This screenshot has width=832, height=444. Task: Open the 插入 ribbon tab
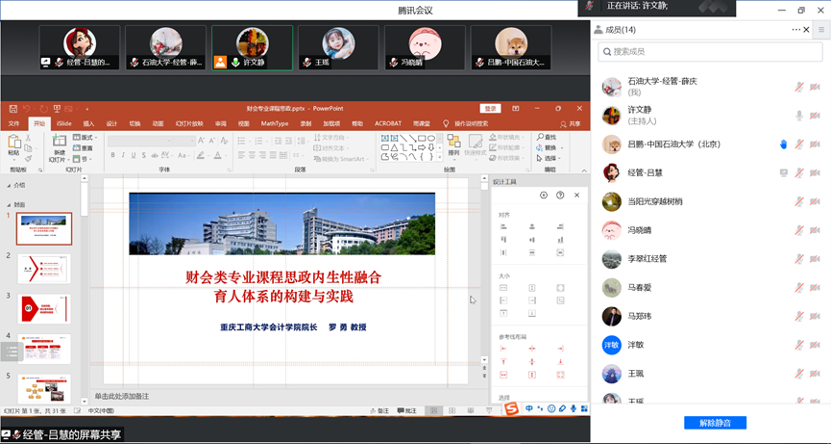coord(89,124)
